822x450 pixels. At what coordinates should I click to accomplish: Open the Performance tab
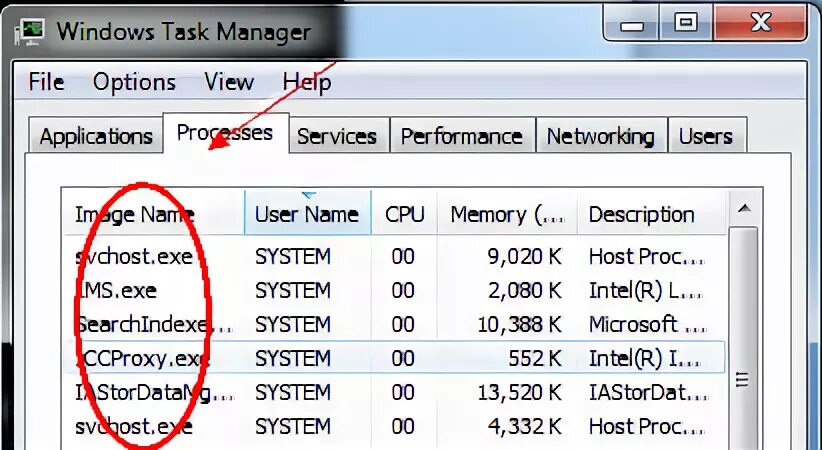pos(462,136)
